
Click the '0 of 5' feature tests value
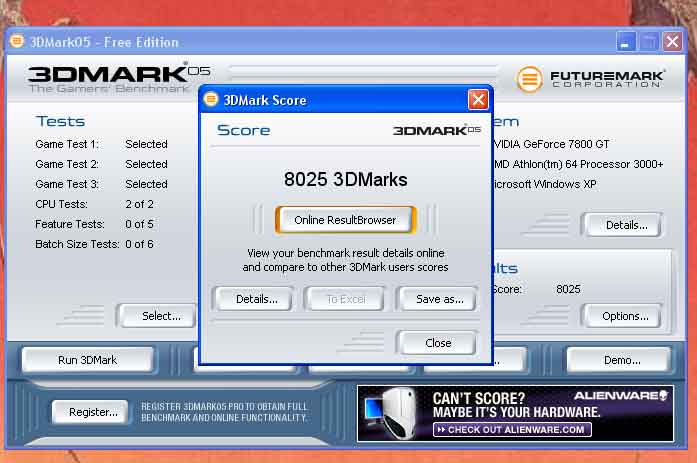(140, 224)
